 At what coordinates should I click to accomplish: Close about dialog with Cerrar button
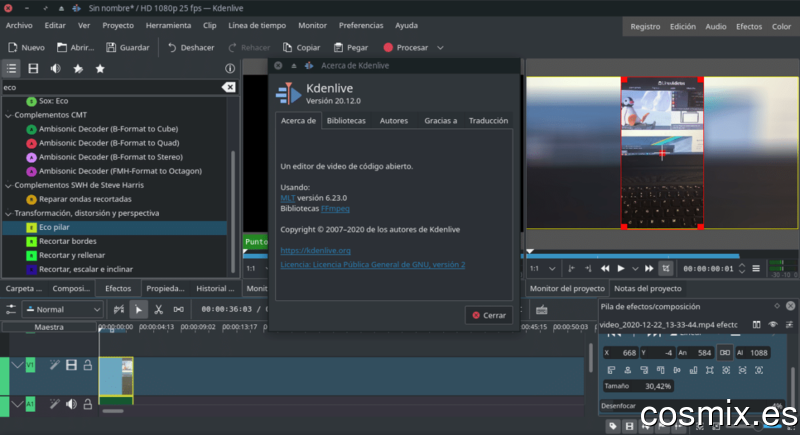point(489,315)
